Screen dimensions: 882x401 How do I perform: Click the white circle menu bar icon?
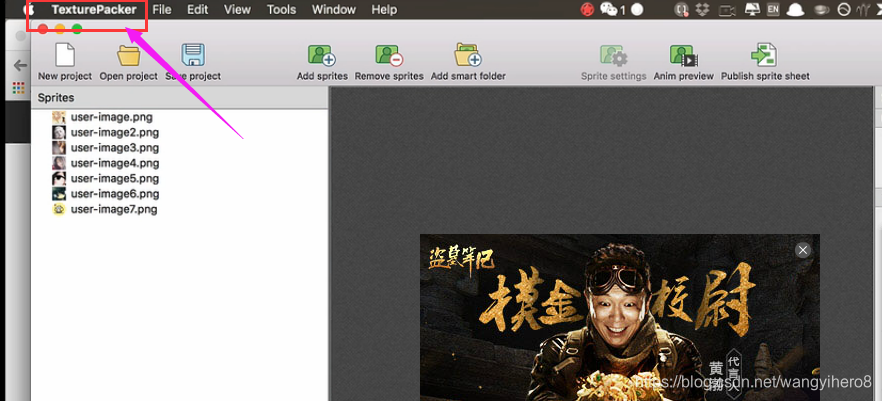point(637,10)
